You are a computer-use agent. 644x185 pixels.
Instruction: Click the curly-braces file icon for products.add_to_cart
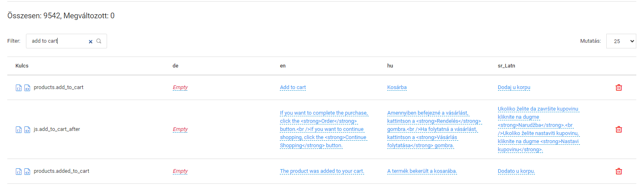coord(19,88)
